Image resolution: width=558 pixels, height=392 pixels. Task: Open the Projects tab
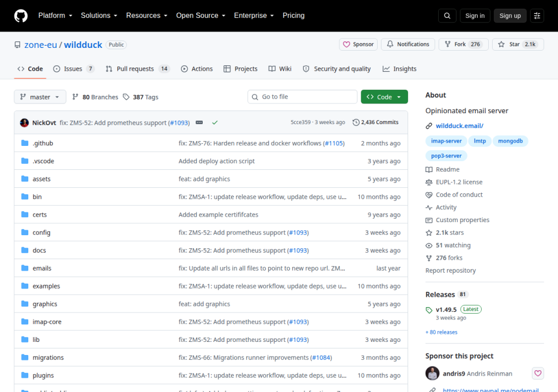click(x=240, y=69)
